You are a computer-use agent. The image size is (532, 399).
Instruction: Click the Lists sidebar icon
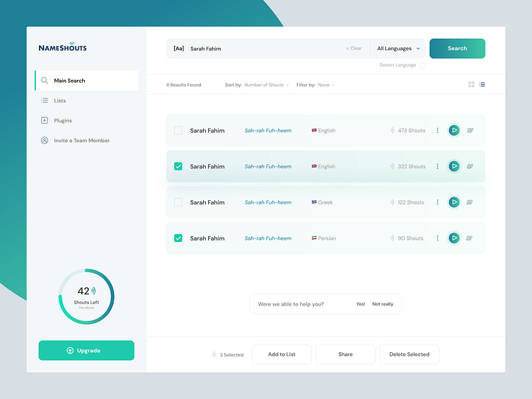(x=45, y=100)
